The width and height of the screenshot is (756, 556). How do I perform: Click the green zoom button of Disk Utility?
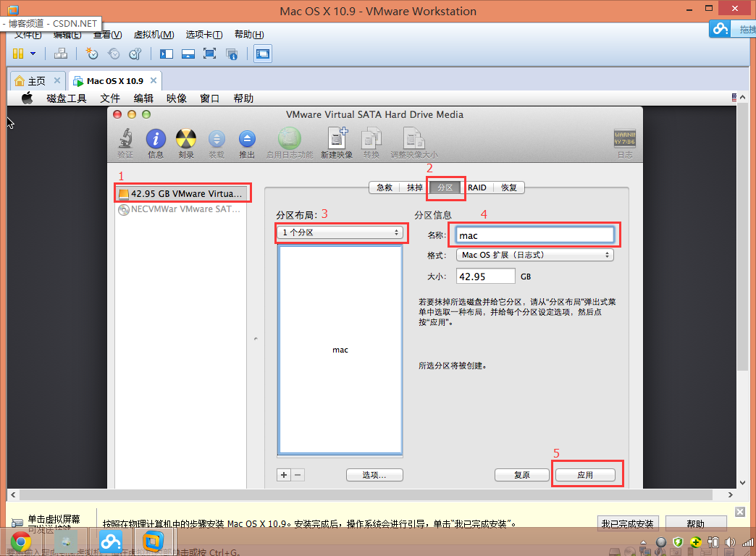pyautogui.click(x=146, y=114)
